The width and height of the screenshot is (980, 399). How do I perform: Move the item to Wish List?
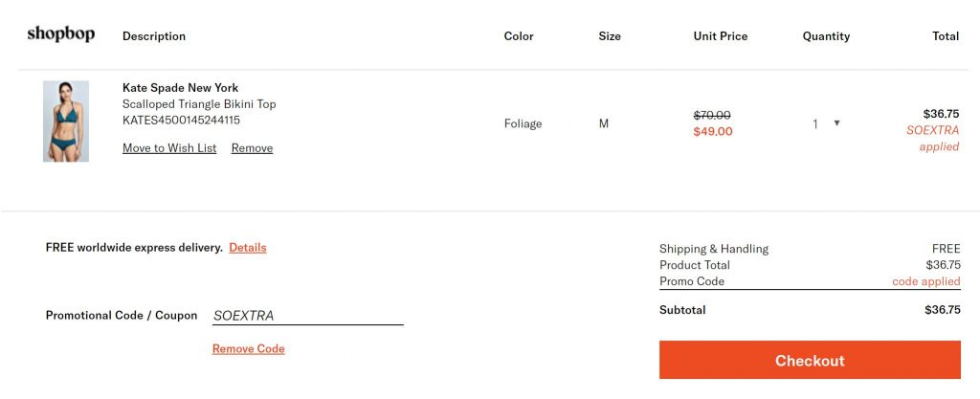pyautogui.click(x=169, y=148)
